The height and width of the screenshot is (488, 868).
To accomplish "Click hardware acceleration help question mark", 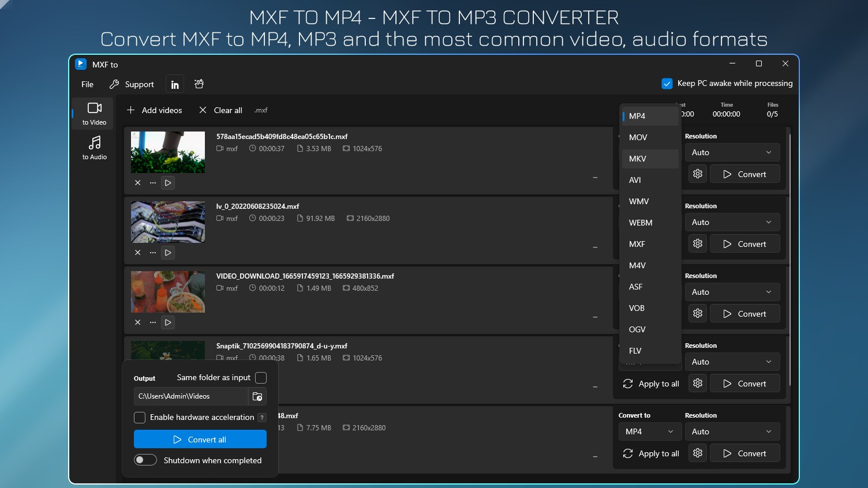I will click(x=262, y=418).
